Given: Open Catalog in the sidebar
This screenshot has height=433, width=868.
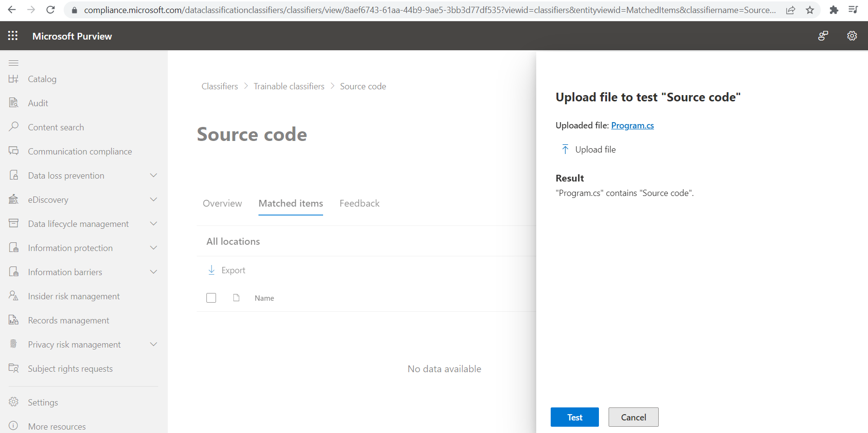Looking at the screenshot, I should (x=42, y=79).
